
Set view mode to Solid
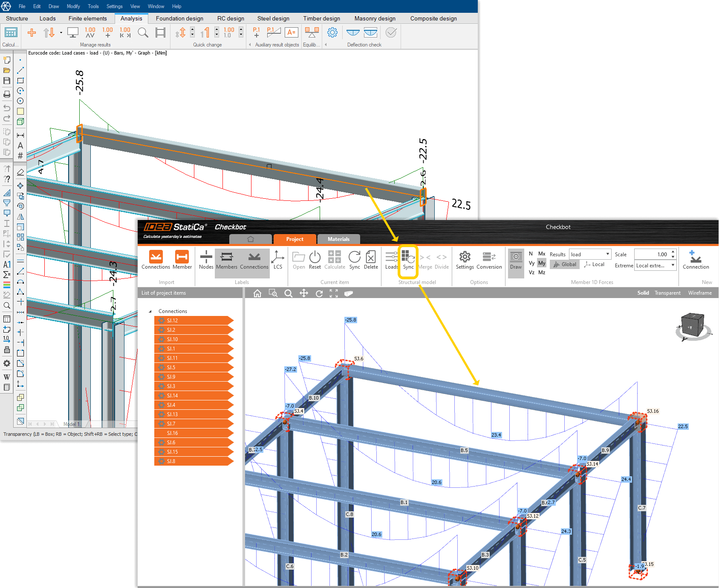point(643,293)
